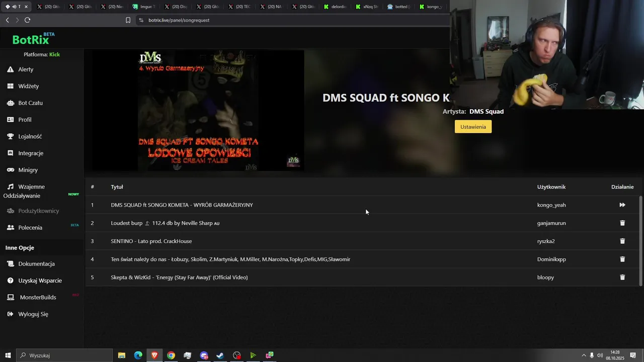
Task: Delete the Skepta & WizKid song request
Action: pos(622,278)
